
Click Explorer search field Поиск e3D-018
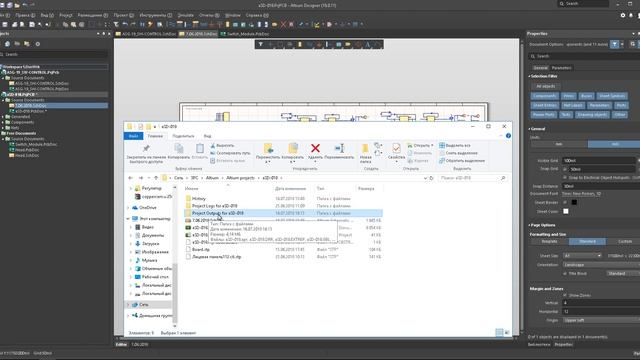click(473, 178)
